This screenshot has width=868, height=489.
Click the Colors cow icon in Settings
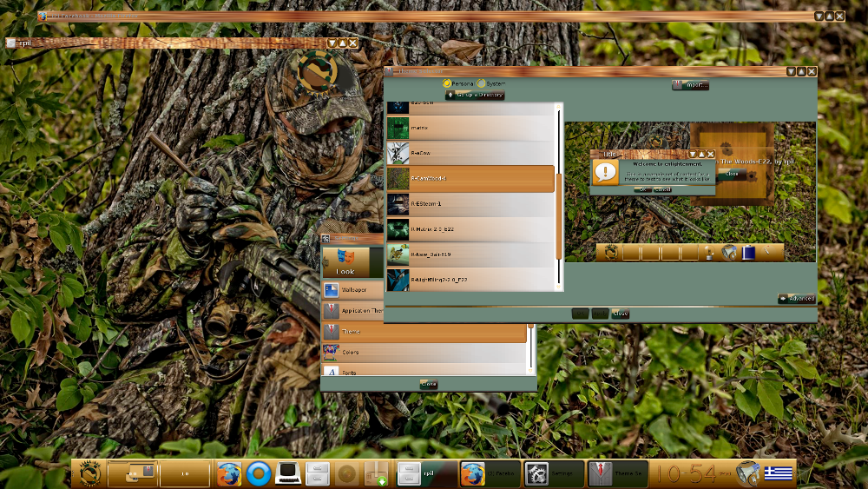click(x=331, y=353)
